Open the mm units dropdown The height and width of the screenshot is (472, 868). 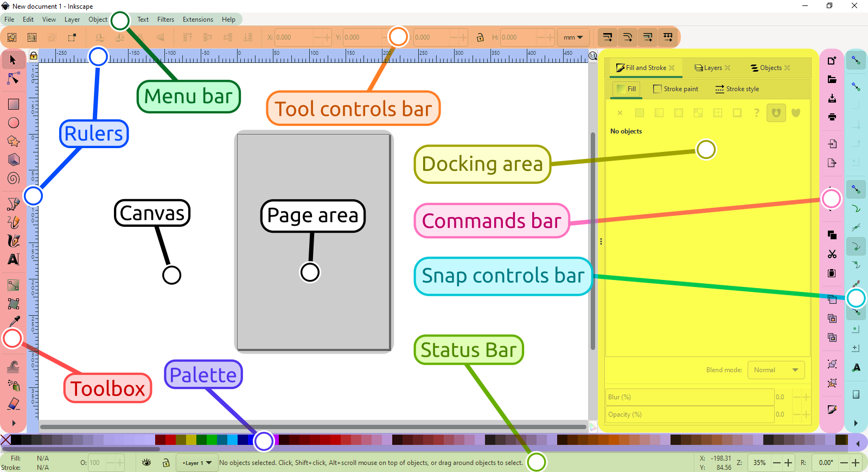573,37
